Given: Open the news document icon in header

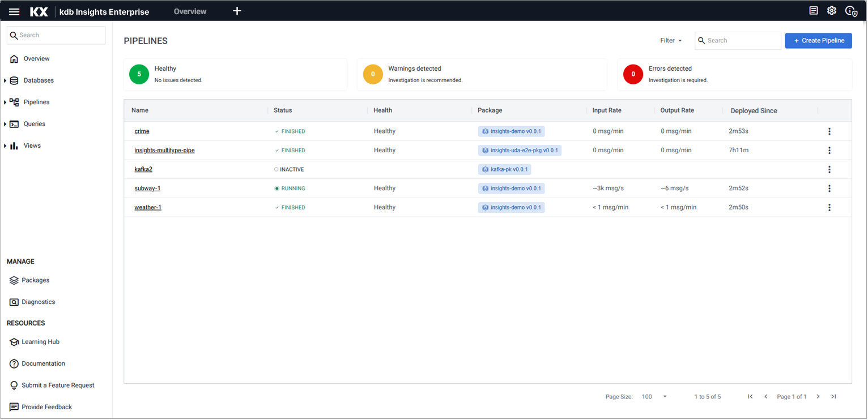Looking at the screenshot, I should point(814,11).
